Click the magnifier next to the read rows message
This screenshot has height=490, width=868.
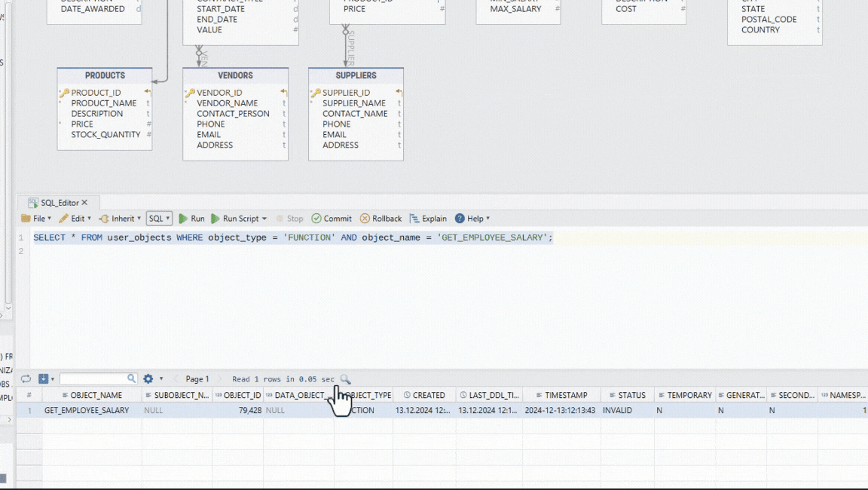(345, 378)
